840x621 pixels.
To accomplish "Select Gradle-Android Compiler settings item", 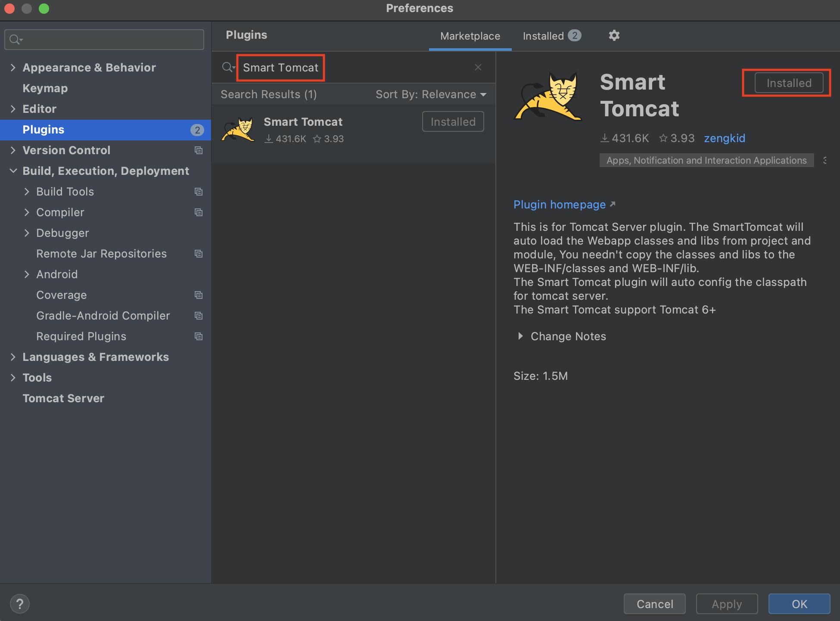I will 103,316.
